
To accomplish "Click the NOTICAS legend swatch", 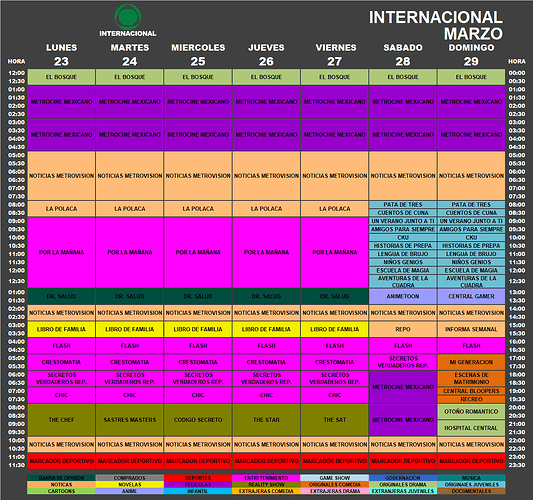I will click(61, 484).
